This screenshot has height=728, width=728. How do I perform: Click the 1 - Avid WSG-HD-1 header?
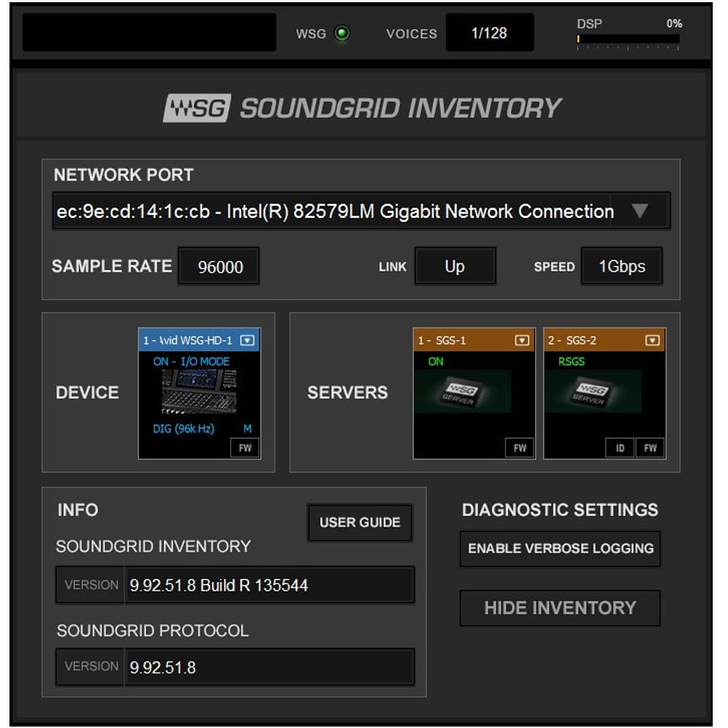click(199, 340)
